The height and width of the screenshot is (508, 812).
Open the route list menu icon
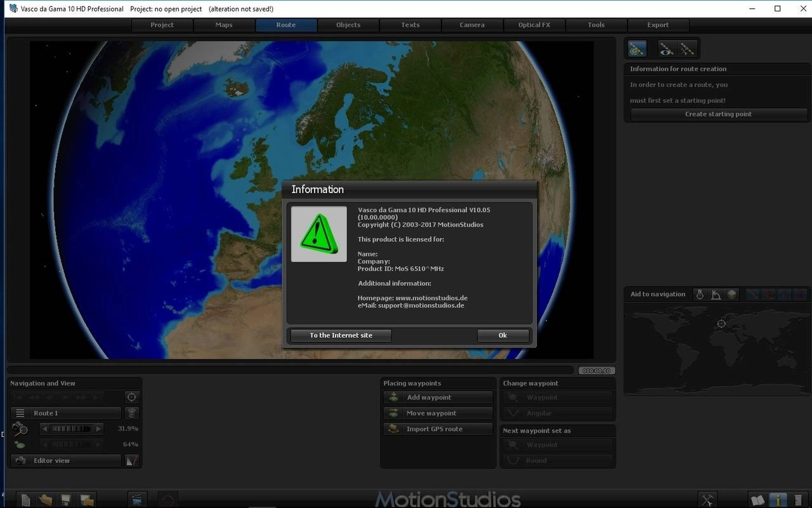click(x=20, y=413)
